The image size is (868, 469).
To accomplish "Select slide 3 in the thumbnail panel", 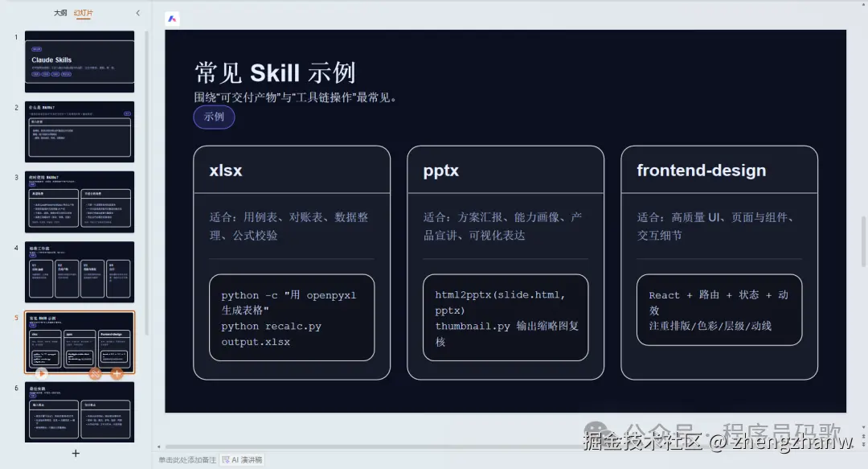I will point(79,202).
